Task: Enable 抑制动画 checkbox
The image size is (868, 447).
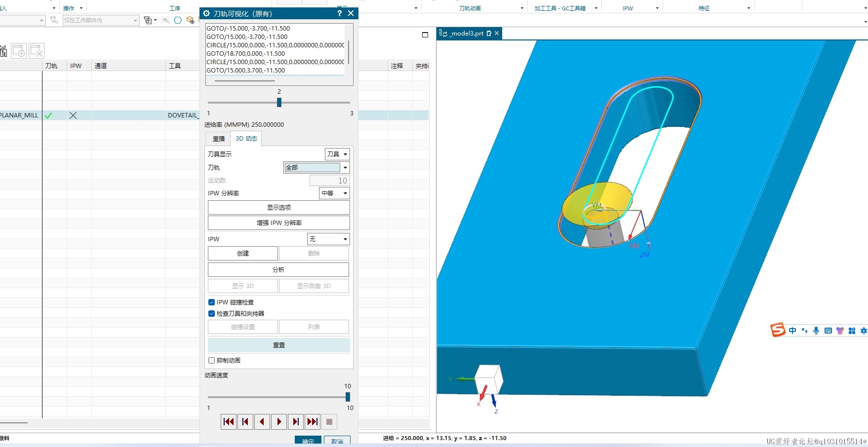Action: (x=211, y=360)
